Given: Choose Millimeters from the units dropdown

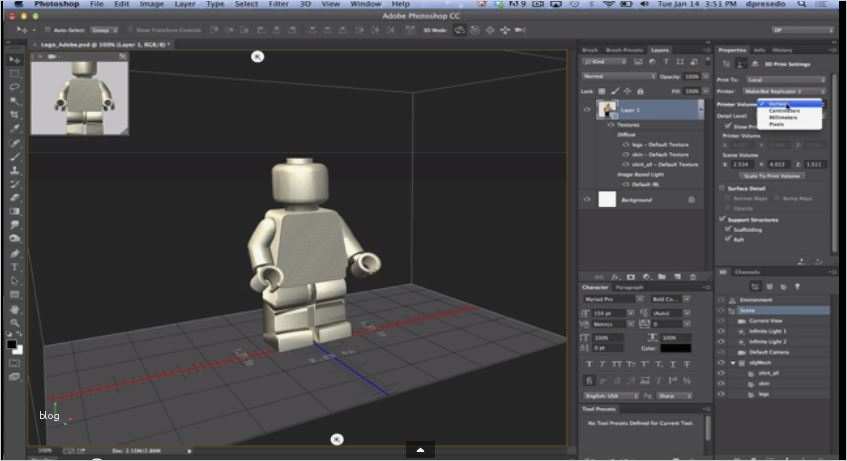Looking at the screenshot, I should pos(784,117).
